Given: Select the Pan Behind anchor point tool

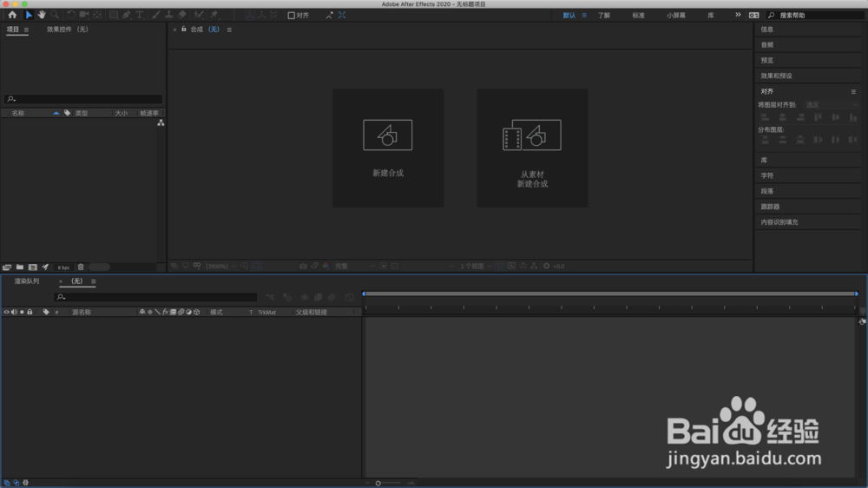Looking at the screenshot, I should [97, 15].
